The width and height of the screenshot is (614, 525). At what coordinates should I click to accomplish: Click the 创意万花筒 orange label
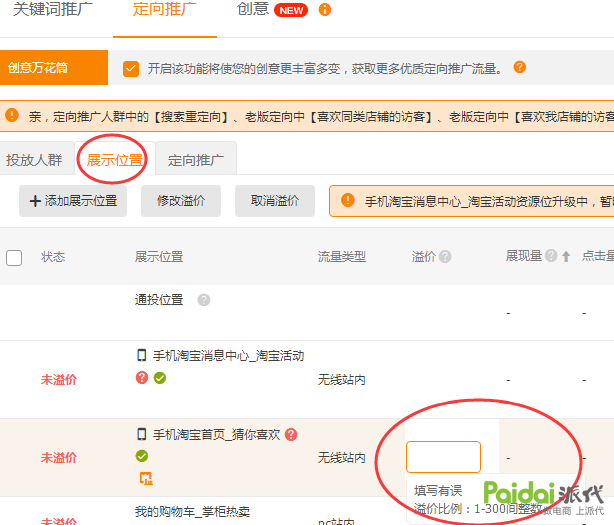[x=54, y=68]
